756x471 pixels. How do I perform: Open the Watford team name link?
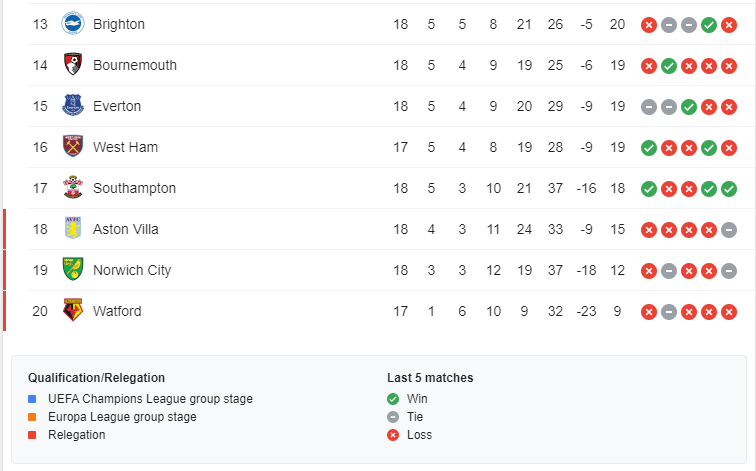[x=117, y=311]
